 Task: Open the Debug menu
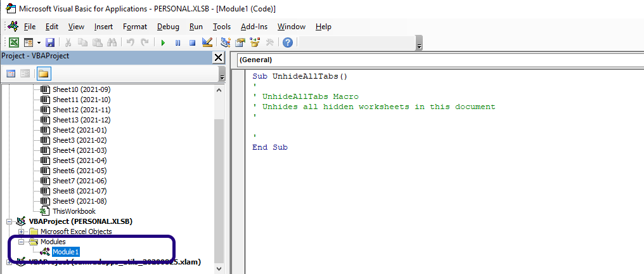(x=168, y=27)
